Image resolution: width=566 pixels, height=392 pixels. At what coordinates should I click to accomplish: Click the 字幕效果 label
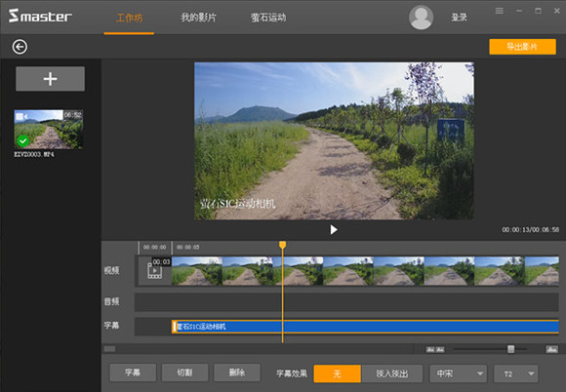(x=292, y=373)
